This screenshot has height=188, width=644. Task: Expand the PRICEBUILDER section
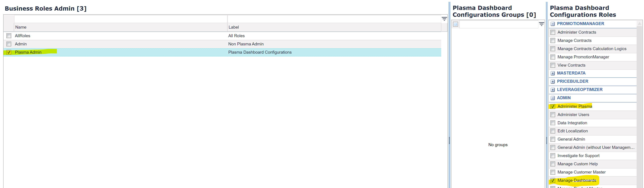coord(553,82)
